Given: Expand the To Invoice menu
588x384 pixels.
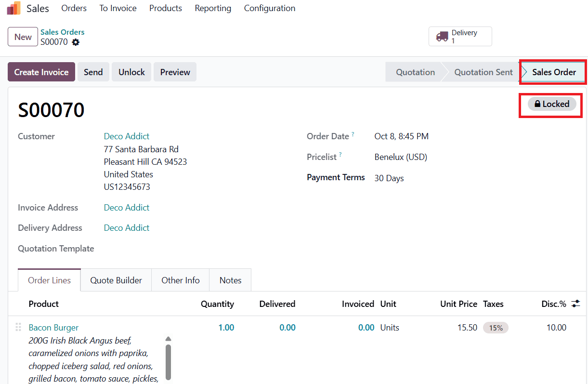Looking at the screenshot, I should coord(118,8).
